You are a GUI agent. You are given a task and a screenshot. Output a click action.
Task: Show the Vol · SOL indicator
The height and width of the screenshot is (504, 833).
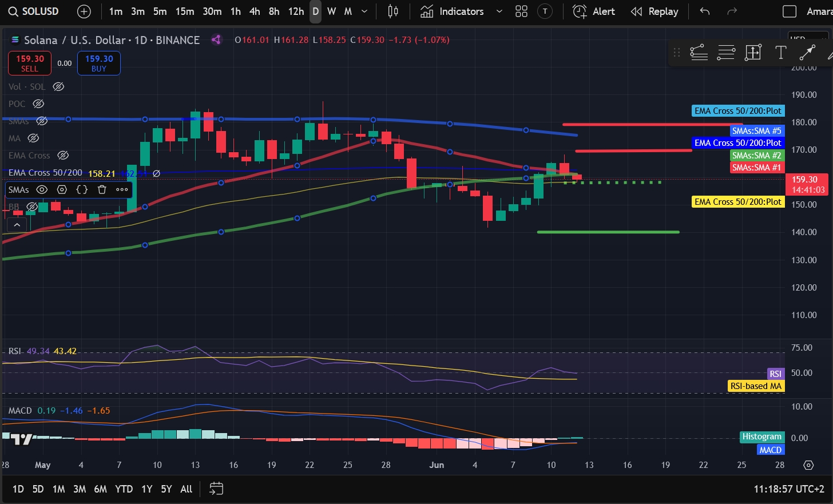coord(58,87)
